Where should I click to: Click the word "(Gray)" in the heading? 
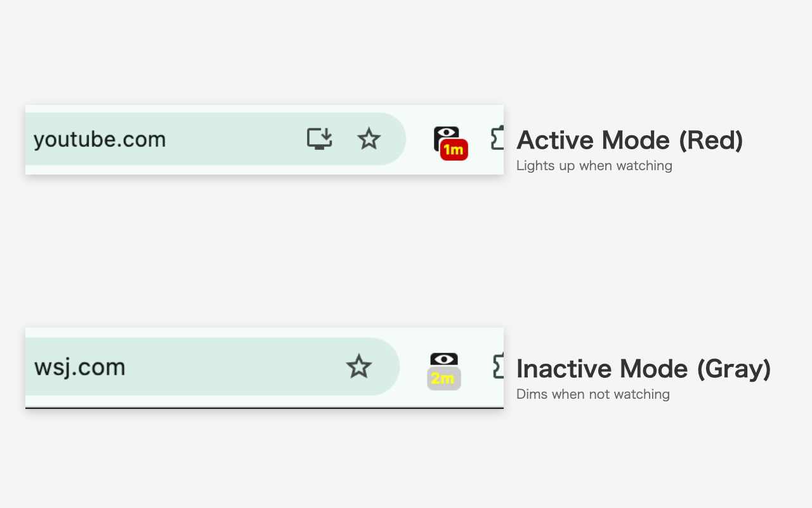point(733,368)
